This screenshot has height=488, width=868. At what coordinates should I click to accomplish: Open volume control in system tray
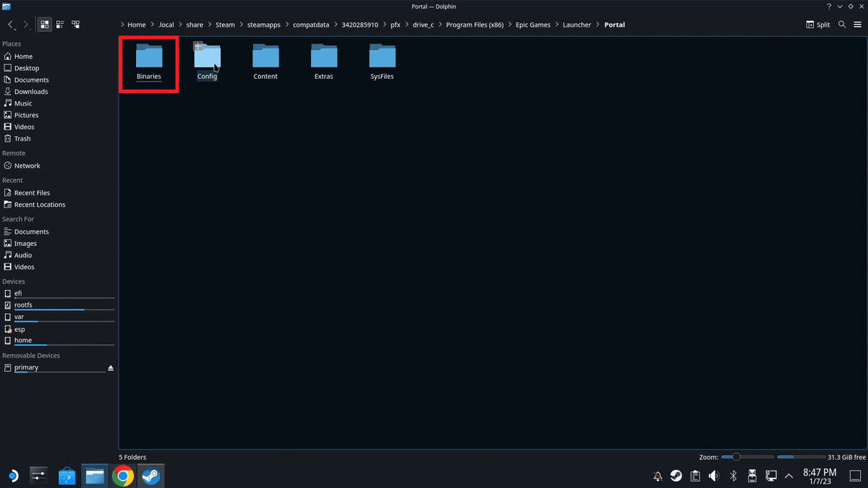coord(714,476)
